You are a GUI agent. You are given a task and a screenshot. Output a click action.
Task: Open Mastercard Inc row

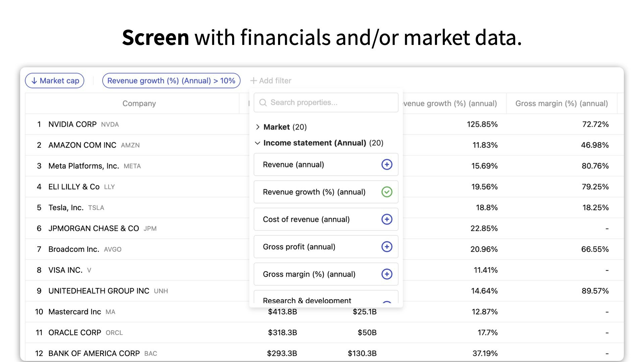pyautogui.click(x=324, y=312)
